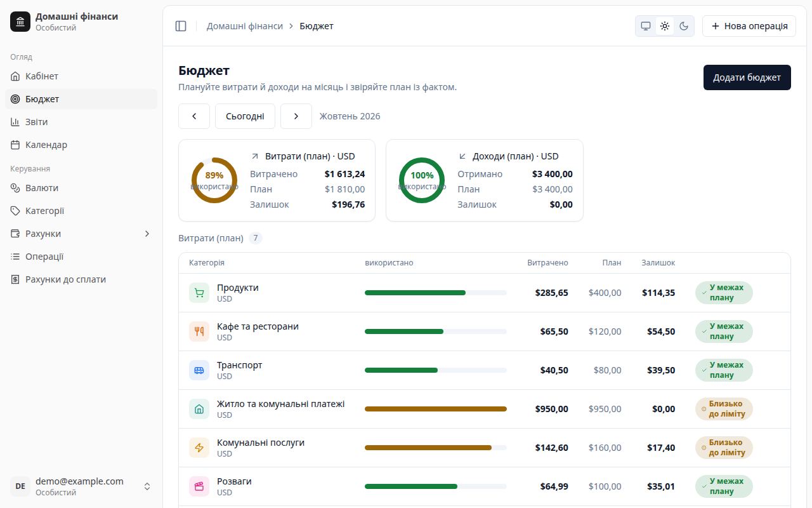Click the Транспорт bus icon

(199, 370)
